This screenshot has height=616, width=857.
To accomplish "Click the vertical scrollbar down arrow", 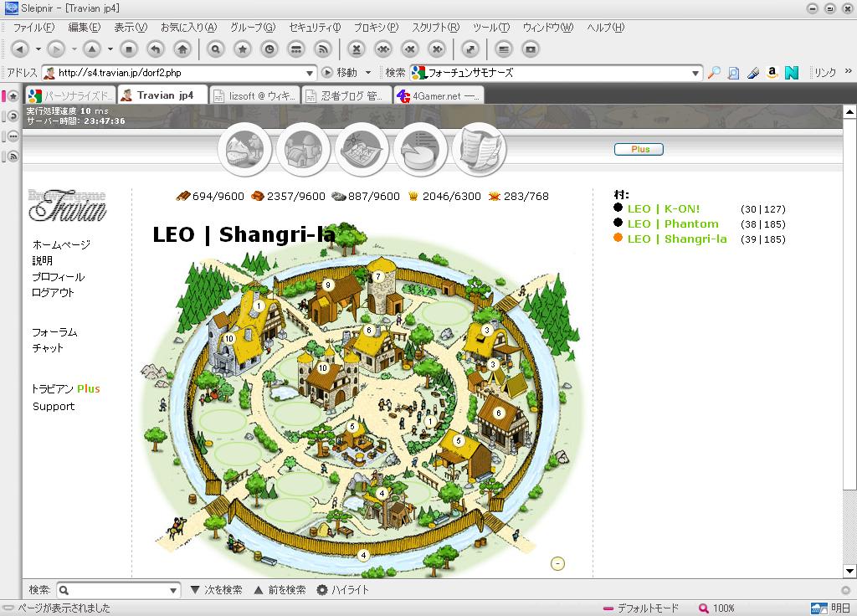I will pos(849,571).
